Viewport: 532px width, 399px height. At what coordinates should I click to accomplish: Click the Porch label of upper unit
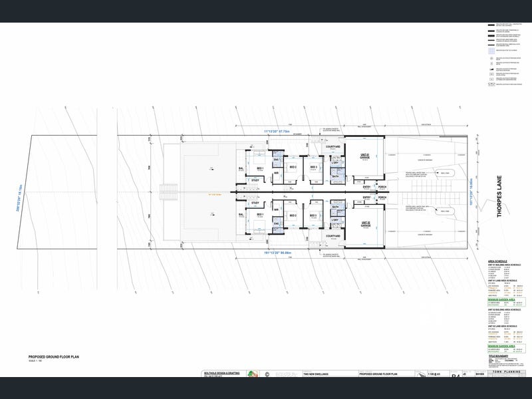382,187
